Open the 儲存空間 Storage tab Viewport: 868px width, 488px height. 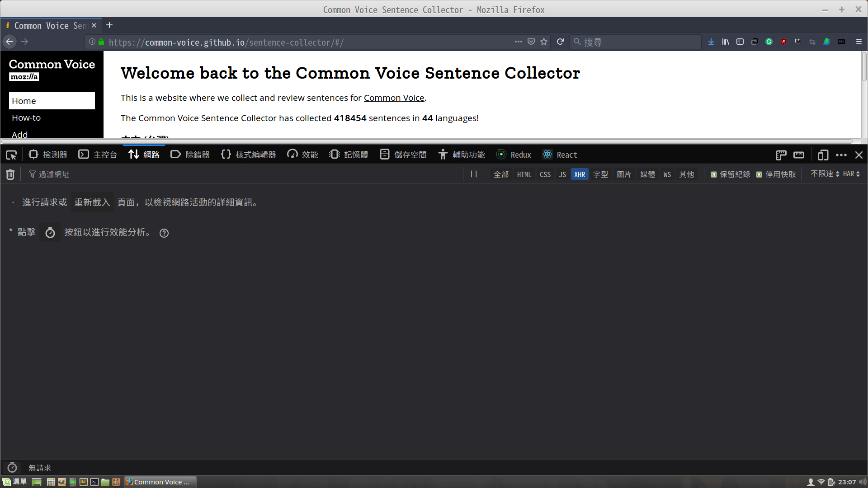coord(403,155)
